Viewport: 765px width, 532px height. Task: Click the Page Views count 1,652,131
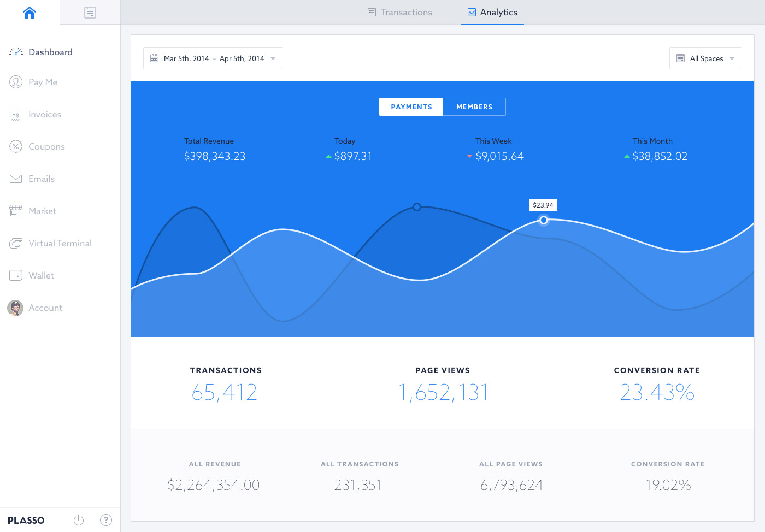pyautogui.click(x=443, y=393)
